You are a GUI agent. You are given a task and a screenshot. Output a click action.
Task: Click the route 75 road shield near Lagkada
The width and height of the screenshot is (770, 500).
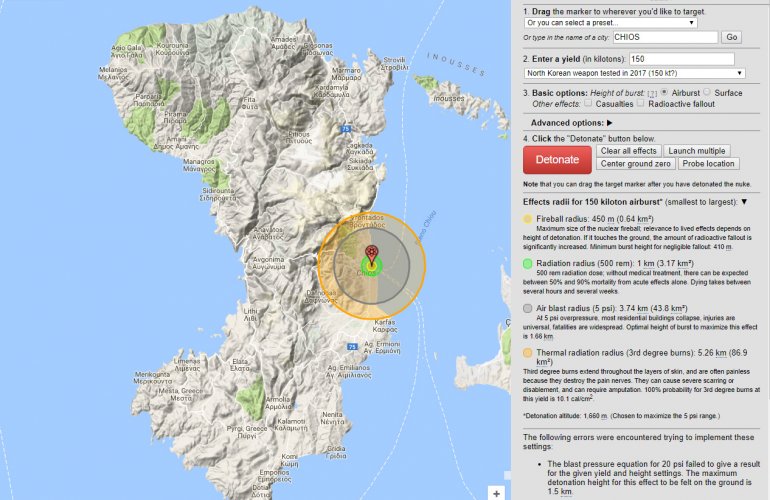click(346, 129)
